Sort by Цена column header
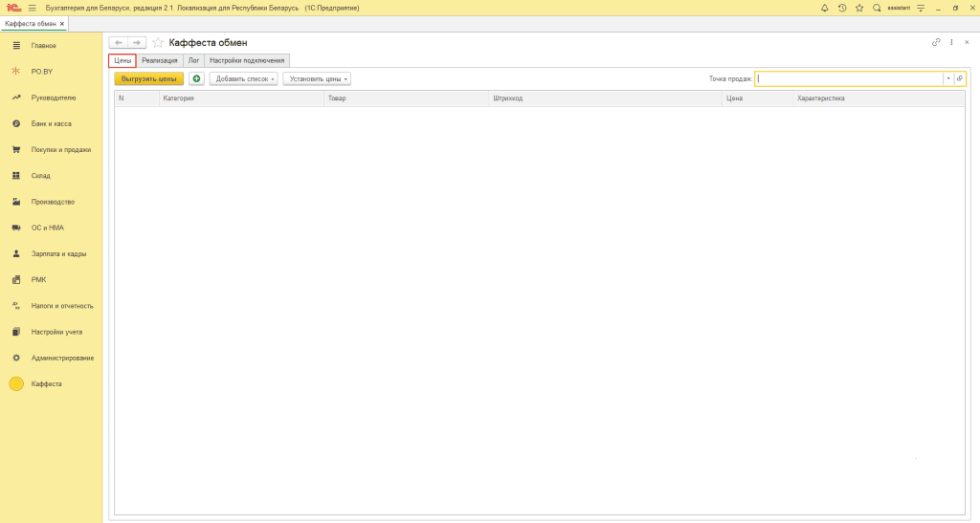This screenshot has height=523, width=980. pos(758,98)
